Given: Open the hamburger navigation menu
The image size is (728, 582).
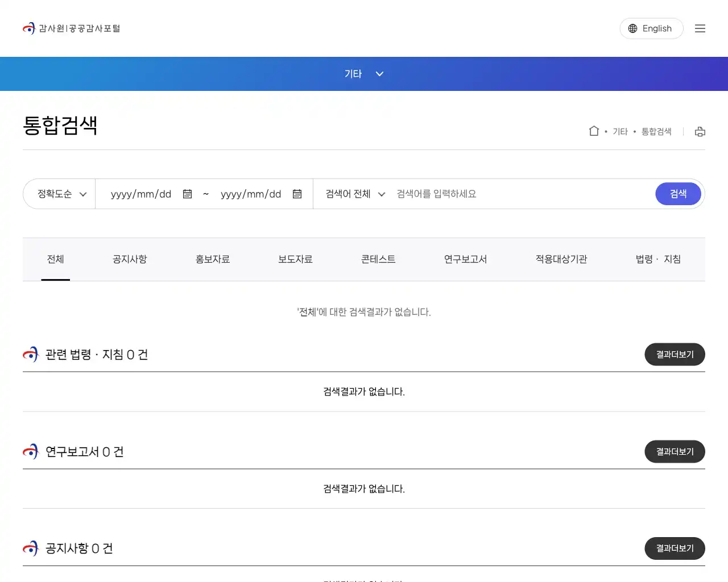Looking at the screenshot, I should 700,28.
